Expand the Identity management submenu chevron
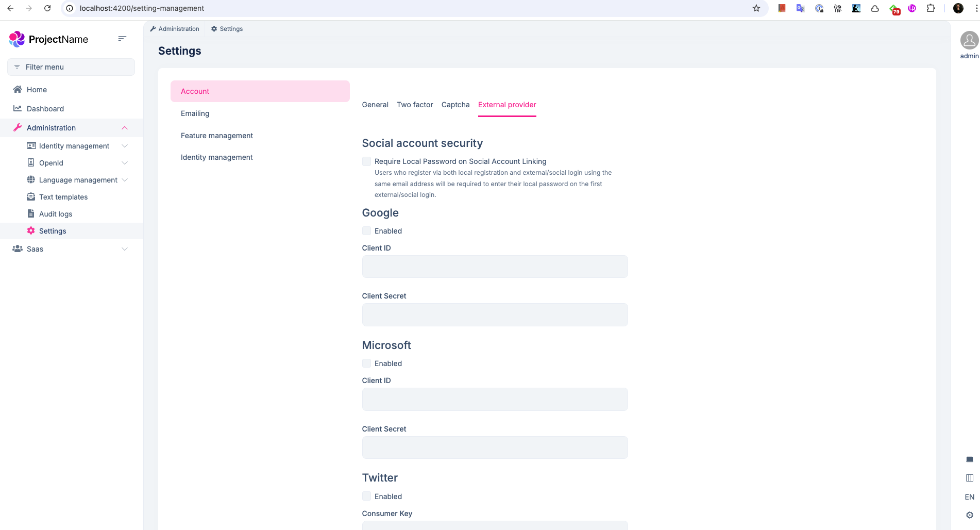This screenshot has height=530, width=980. point(125,146)
